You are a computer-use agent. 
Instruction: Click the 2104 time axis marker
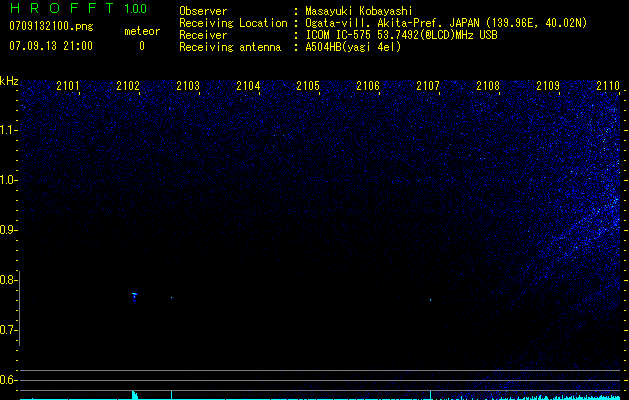tap(248, 85)
